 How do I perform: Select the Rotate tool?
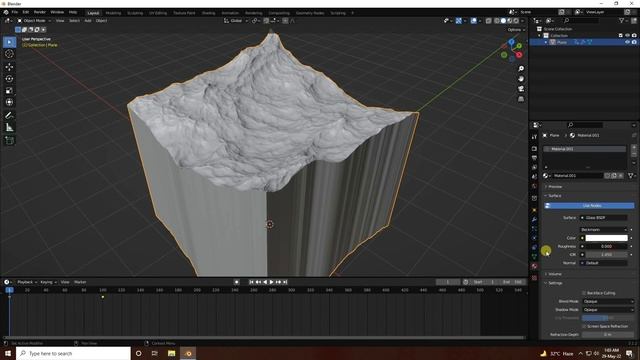pyautogui.click(x=9, y=78)
